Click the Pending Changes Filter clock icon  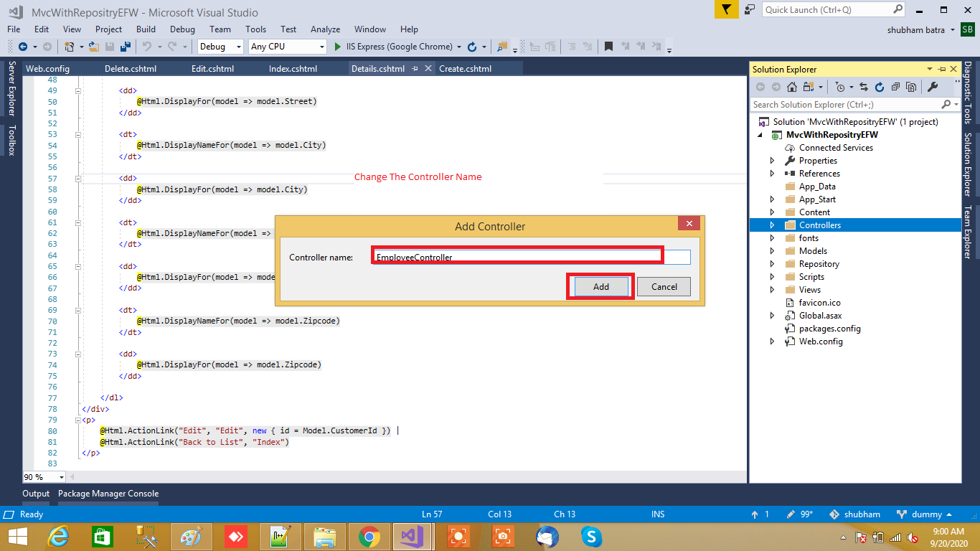pyautogui.click(x=840, y=87)
